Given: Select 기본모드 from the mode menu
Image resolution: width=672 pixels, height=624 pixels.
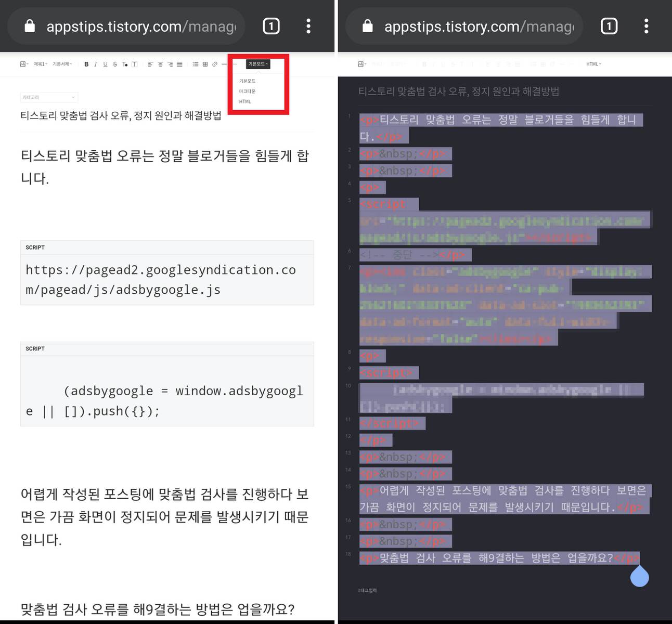Looking at the screenshot, I should [x=248, y=81].
